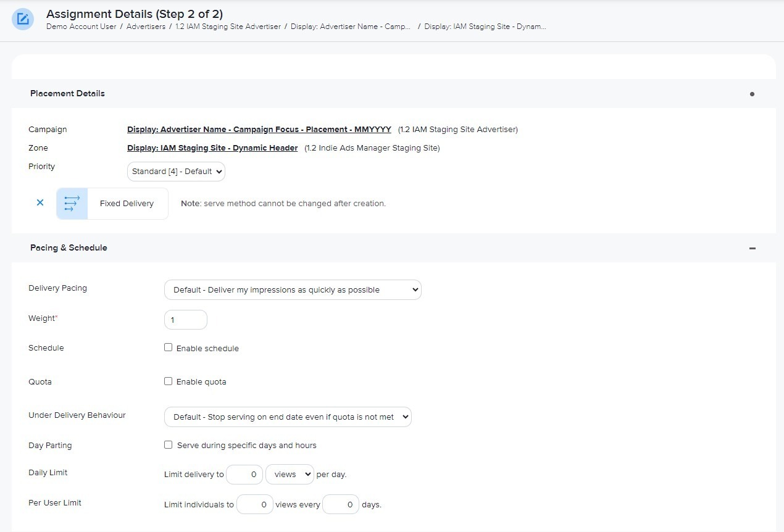This screenshot has width=784, height=532.
Task: Open the Priority dropdown
Action: click(176, 172)
